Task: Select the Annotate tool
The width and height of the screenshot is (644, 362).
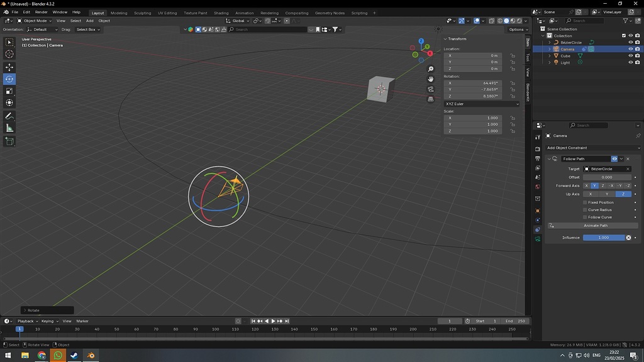Action: click(x=9, y=116)
